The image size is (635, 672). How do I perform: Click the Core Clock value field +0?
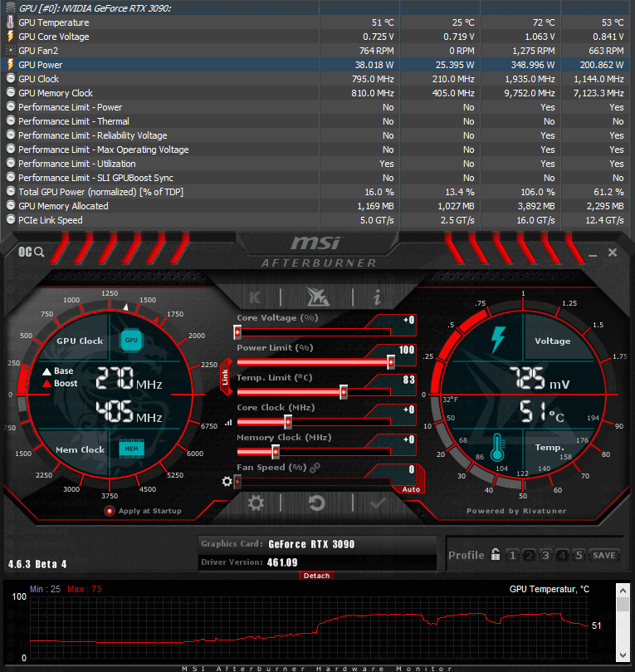click(408, 410)
